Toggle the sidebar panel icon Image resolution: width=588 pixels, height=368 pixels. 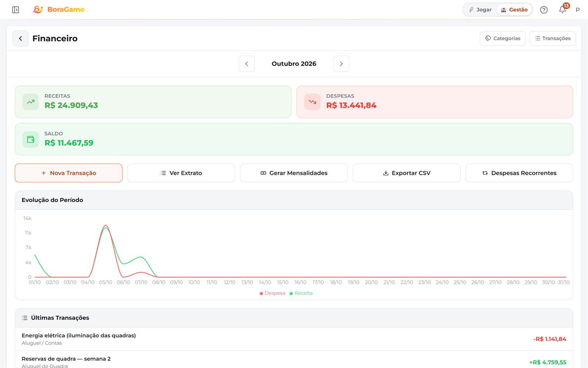[x=15, y=10]
